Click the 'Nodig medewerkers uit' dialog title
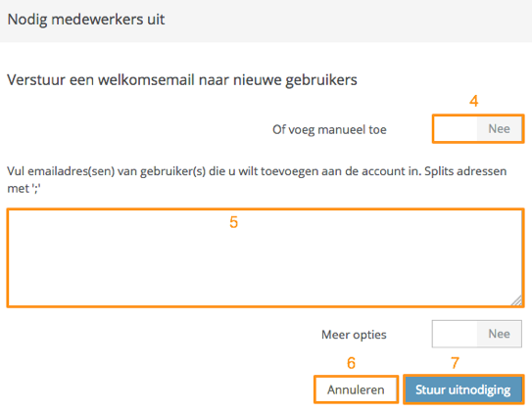 coord(86,20)
